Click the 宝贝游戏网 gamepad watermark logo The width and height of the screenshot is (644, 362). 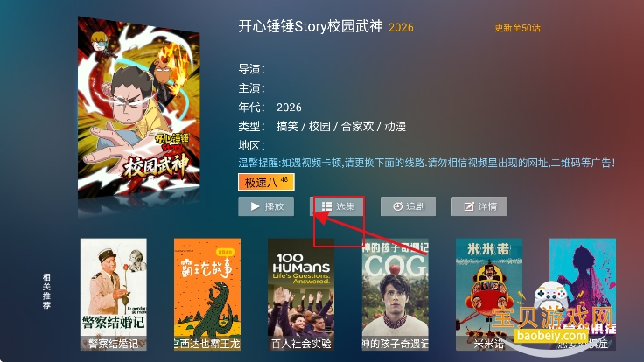(x=551, y=296)
